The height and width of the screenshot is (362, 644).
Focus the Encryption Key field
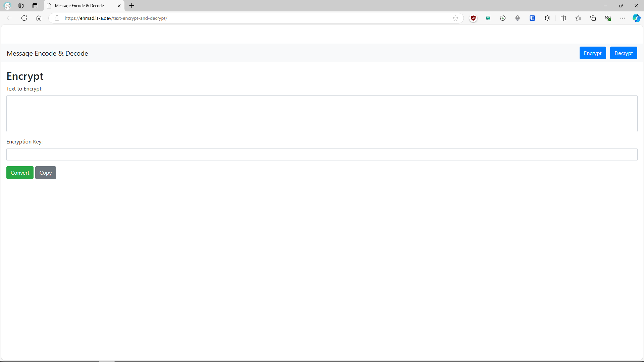click(x=322, y=155)
